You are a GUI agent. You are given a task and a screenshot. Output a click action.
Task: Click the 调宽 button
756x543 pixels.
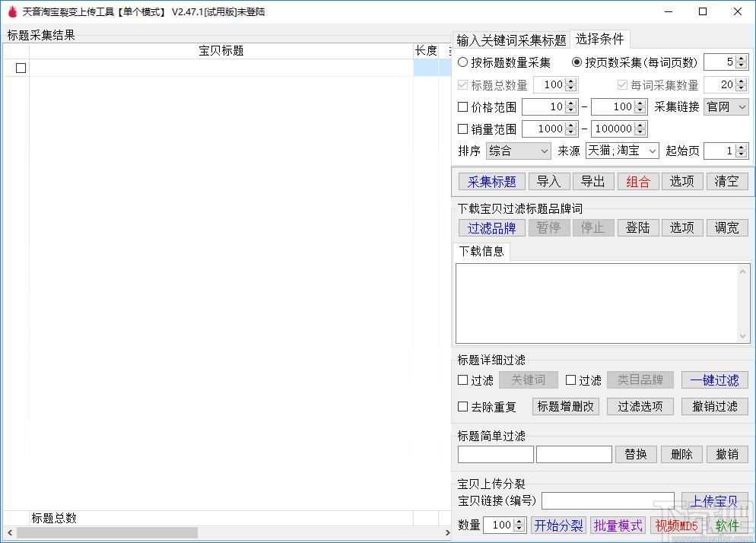pos(727,227)
